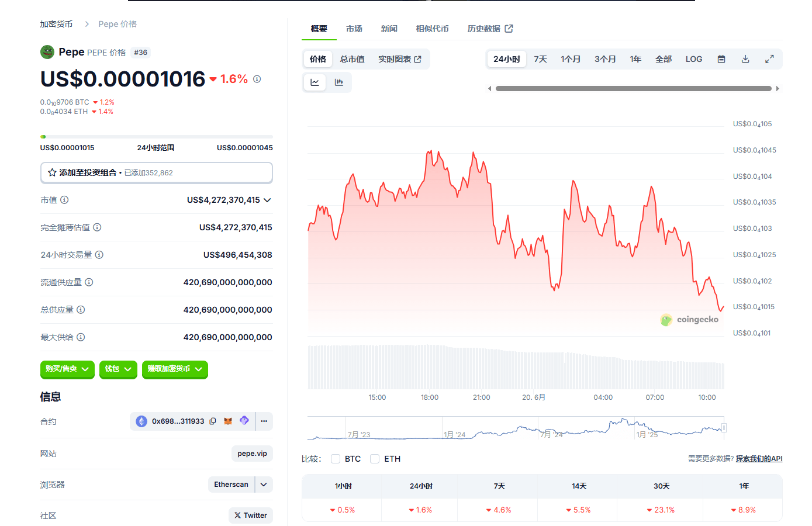Screen dimensions: 812x526
Task: Select 7-day chart range
Action: (x=541, y=59)
